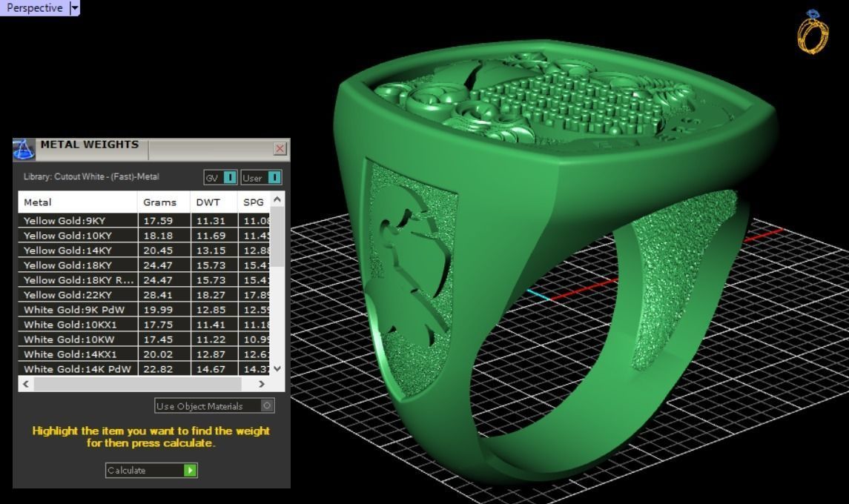Click the horizontal scrollbar left arrow
The image size is (849, 504).
pos(25,384)
